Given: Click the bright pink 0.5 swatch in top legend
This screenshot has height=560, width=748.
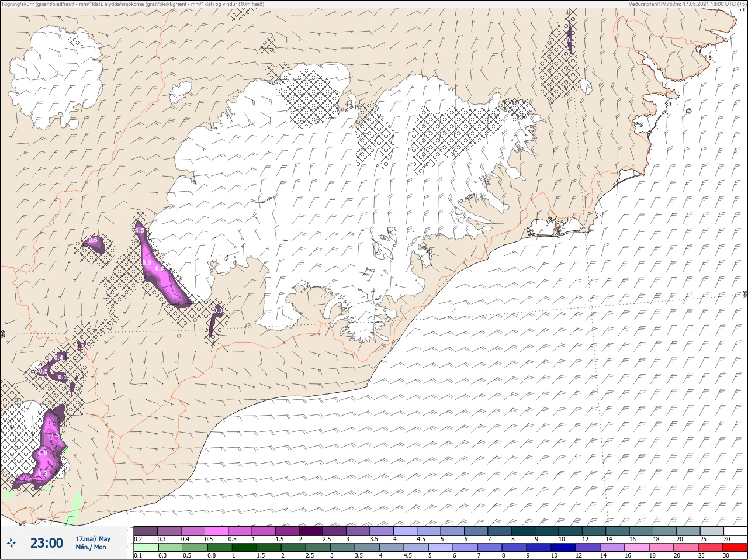Looking at the screenshot, I should (x=217, y=531).
